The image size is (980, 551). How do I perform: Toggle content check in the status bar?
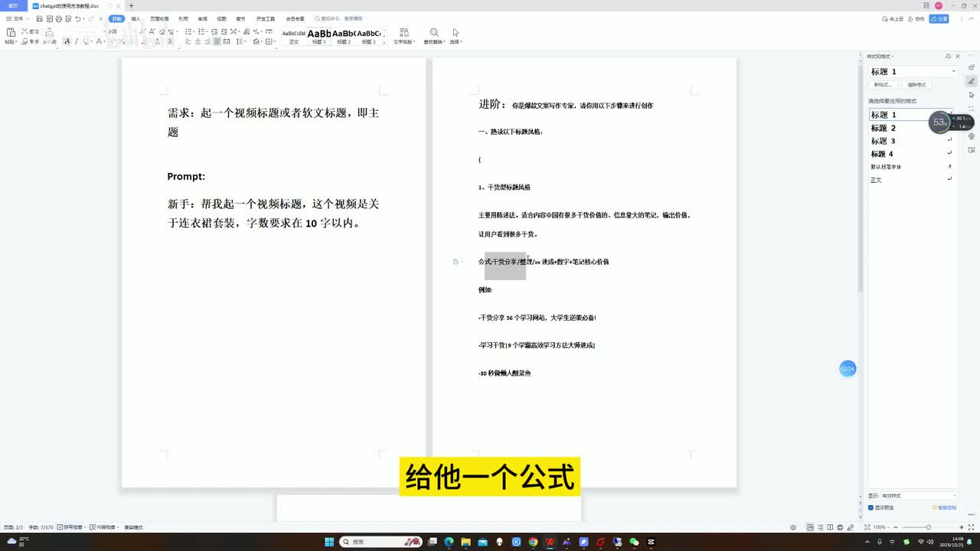coord(103,527)
